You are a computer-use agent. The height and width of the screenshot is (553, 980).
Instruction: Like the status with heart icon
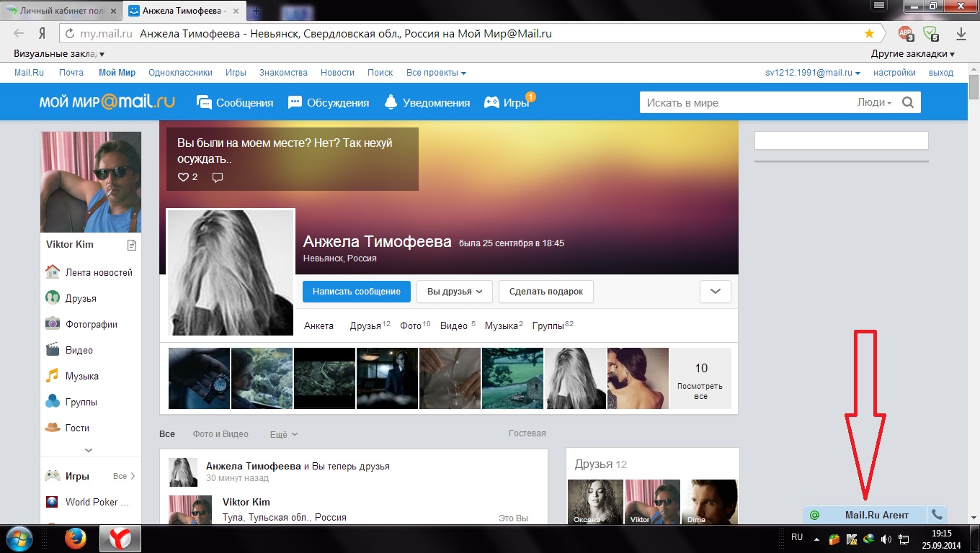pyautogui.click(x=182, y=177)
